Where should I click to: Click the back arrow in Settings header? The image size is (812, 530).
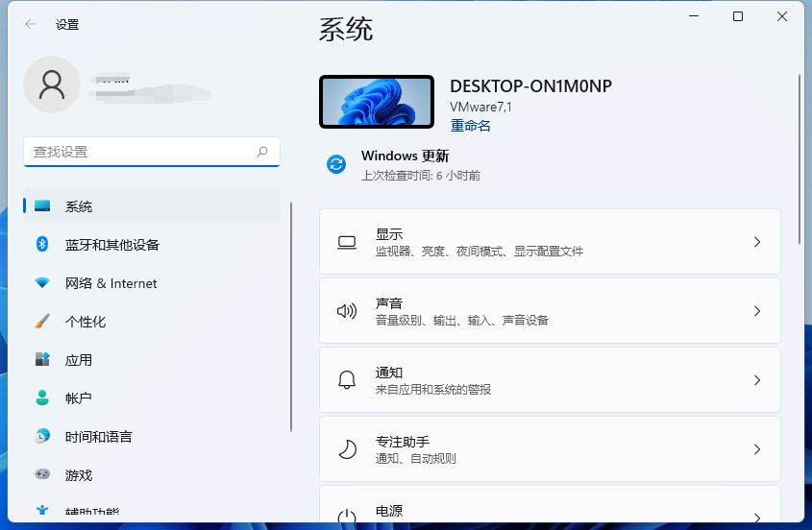(x=31, y=25)
